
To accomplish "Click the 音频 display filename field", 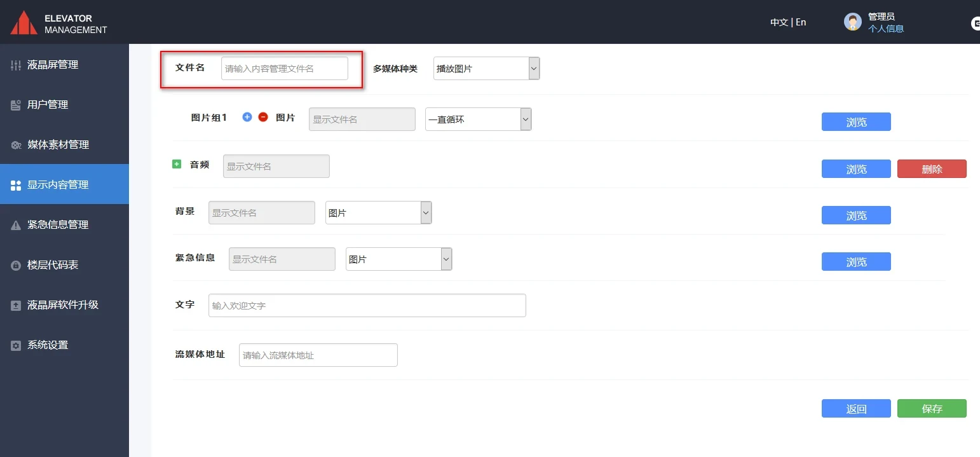I will (x=276, y=167).
